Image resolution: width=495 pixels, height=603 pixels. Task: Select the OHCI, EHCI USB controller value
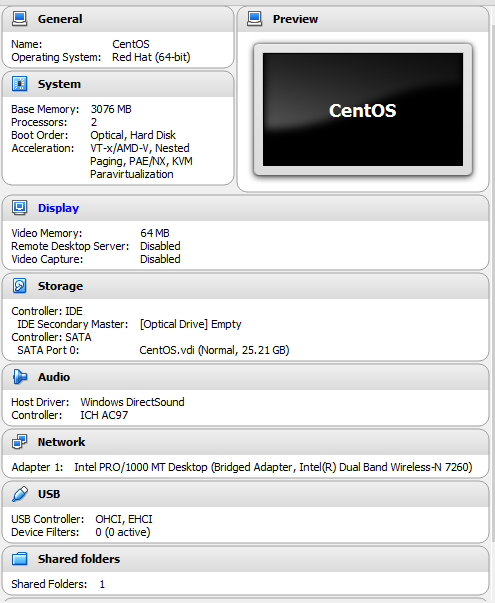(x=124, y=520)
